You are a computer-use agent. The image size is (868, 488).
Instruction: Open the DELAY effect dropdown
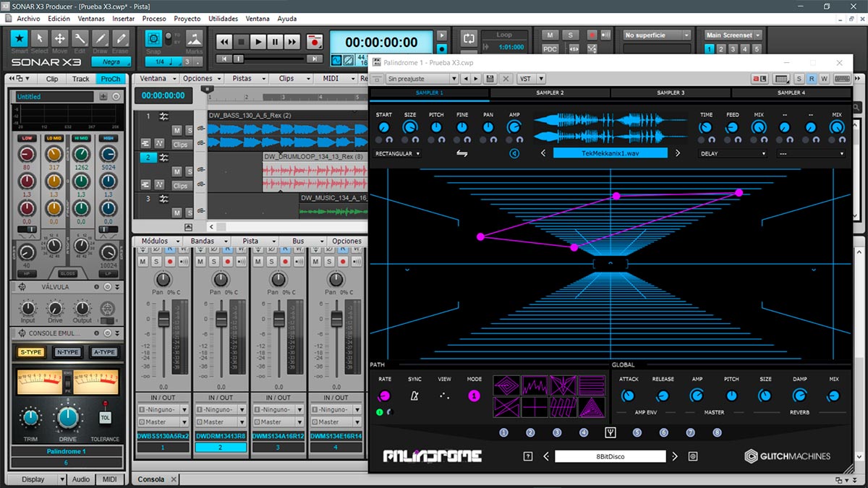[x=733, y=153]
